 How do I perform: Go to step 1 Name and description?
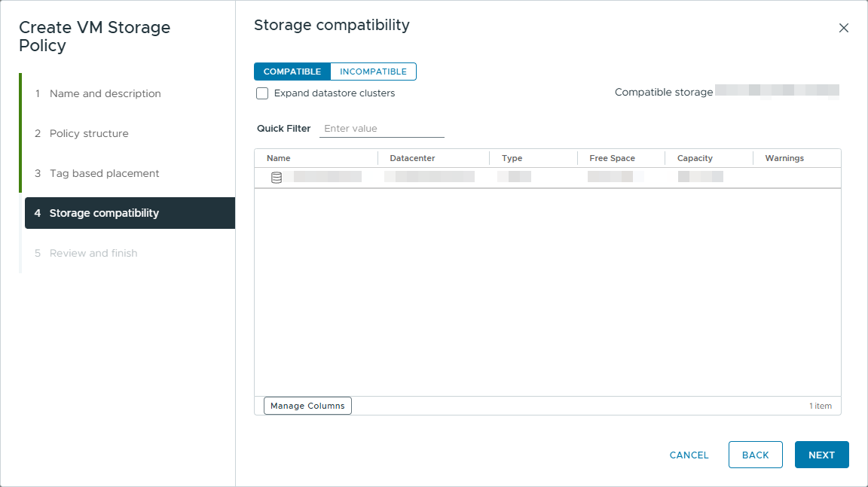pyautogui.click(x=105, y=93)
